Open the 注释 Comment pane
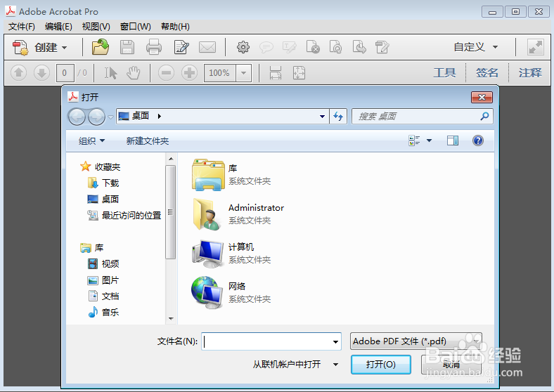The width and height of the screenshot is (554, 392). [x=530, y=73]
